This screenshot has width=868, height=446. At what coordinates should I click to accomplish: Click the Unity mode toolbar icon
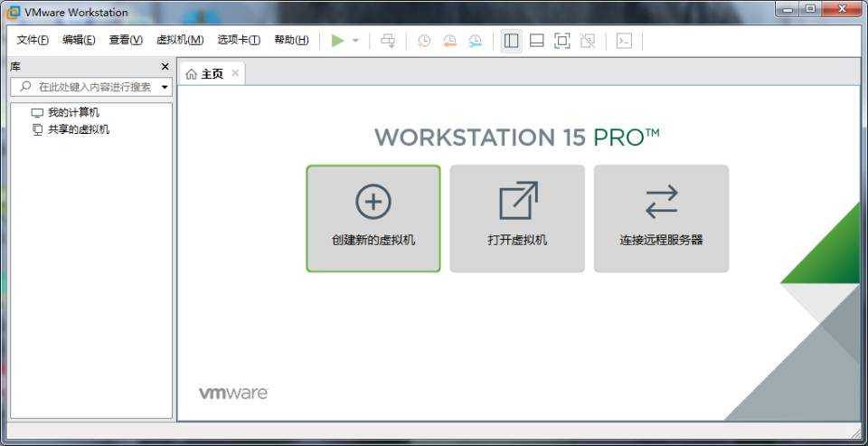pos(588,41)
